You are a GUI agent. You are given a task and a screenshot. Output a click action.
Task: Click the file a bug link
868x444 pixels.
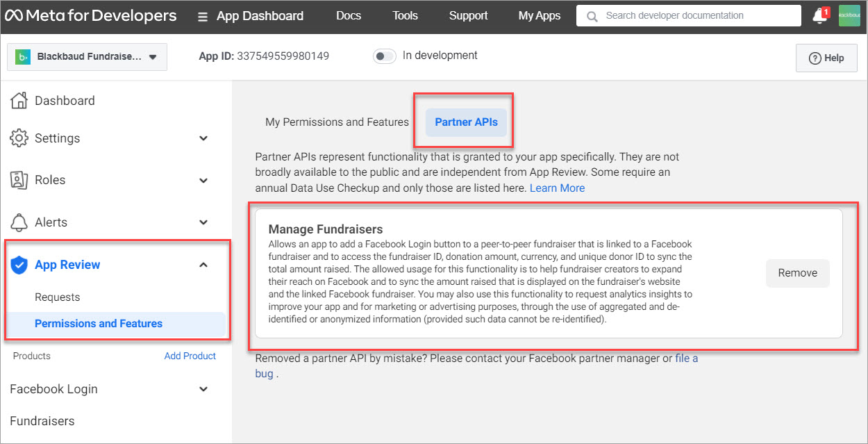[x=476, y=366]
